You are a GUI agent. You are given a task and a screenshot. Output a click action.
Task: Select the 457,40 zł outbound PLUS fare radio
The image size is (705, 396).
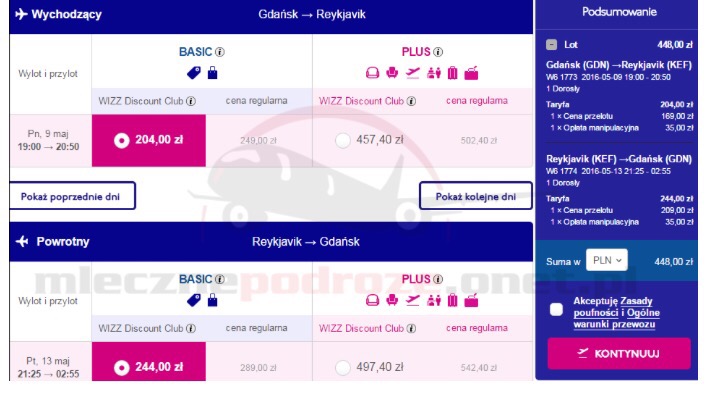coord(343,141)
